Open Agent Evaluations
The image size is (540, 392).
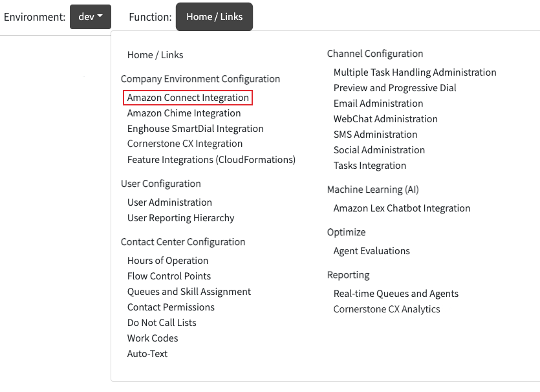click(371, 251)
